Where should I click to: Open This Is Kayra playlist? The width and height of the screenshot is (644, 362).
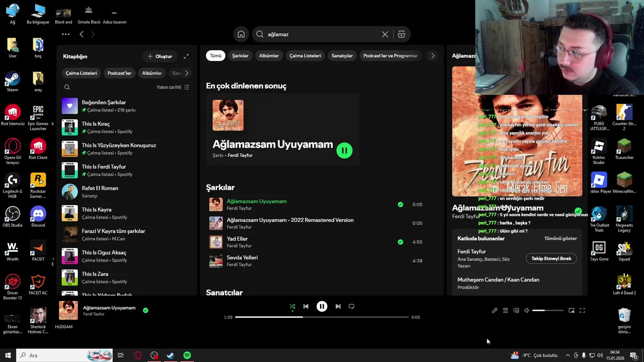pyautogui.click(x=127, y=213)
